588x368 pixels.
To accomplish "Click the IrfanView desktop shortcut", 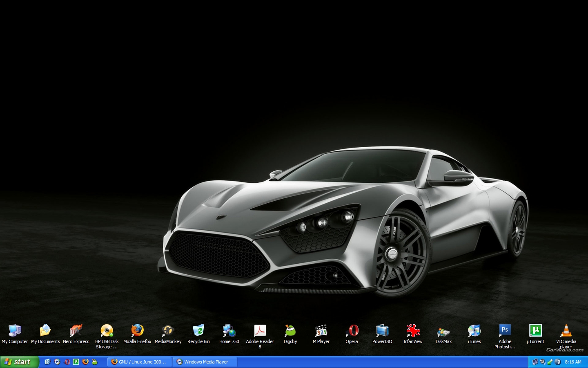I will (413, 331).
